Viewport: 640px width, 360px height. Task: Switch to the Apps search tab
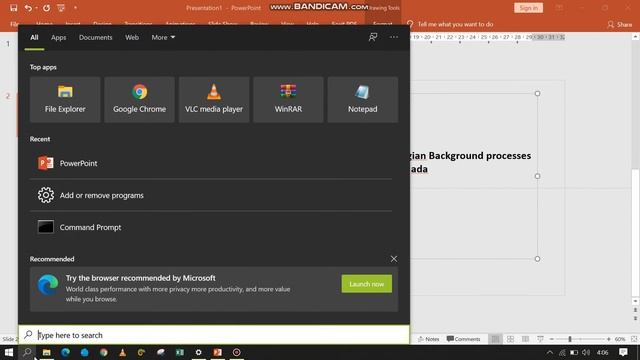(x=58, y=37)
